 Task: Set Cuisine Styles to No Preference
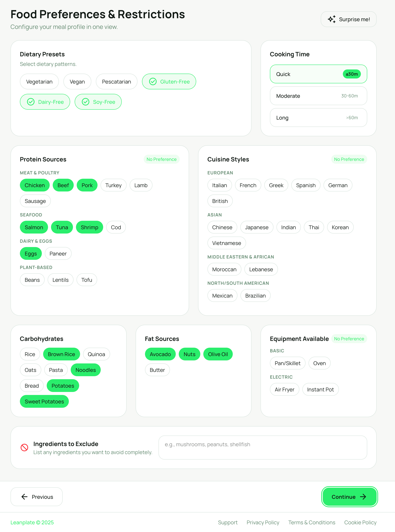349,159
